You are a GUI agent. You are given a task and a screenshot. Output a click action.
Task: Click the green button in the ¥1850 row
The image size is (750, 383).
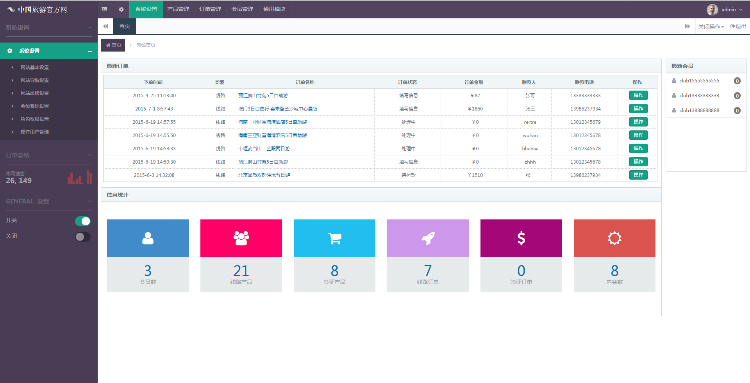(x=638, y=109)
